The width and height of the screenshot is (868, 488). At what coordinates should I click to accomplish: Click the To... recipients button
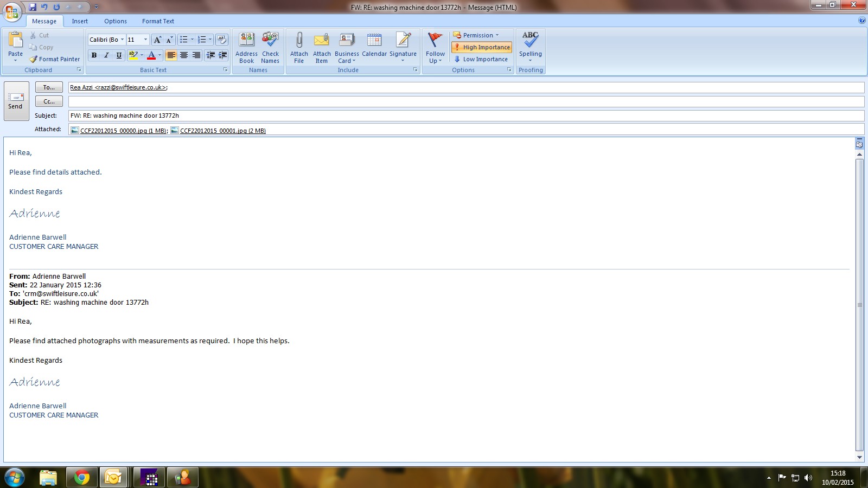pos(49,87)
